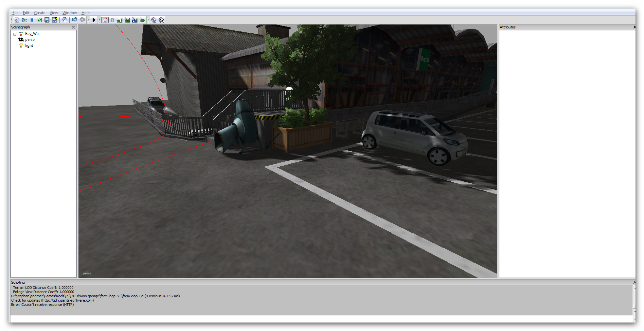Close the Scenegraph panel
644x331 pixels.
(x=73, y=27)
